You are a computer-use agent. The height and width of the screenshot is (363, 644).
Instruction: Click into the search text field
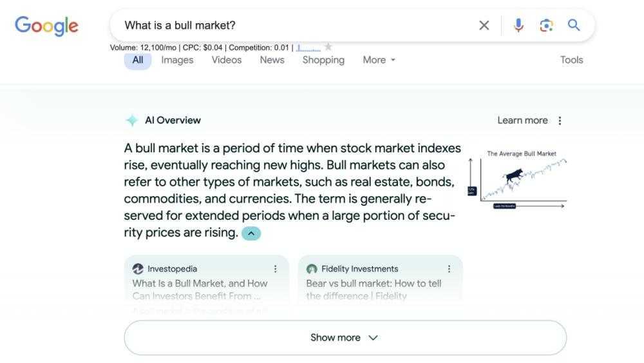click(290, 25)
